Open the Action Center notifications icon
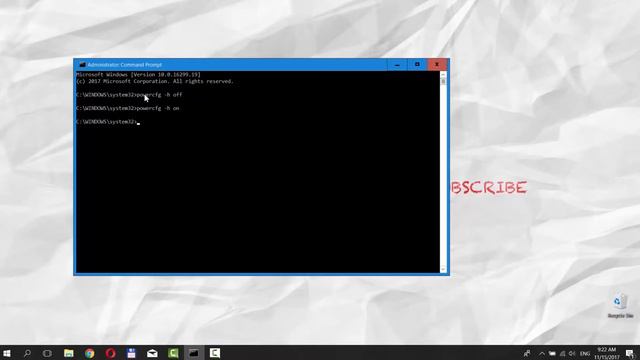Screen dimensions: 640x360 pyautogui.click(x=630, y=353)
